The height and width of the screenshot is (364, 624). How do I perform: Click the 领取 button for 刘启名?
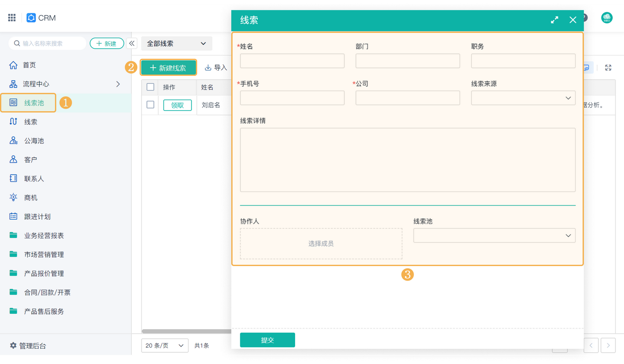click(x=177, y=105)
